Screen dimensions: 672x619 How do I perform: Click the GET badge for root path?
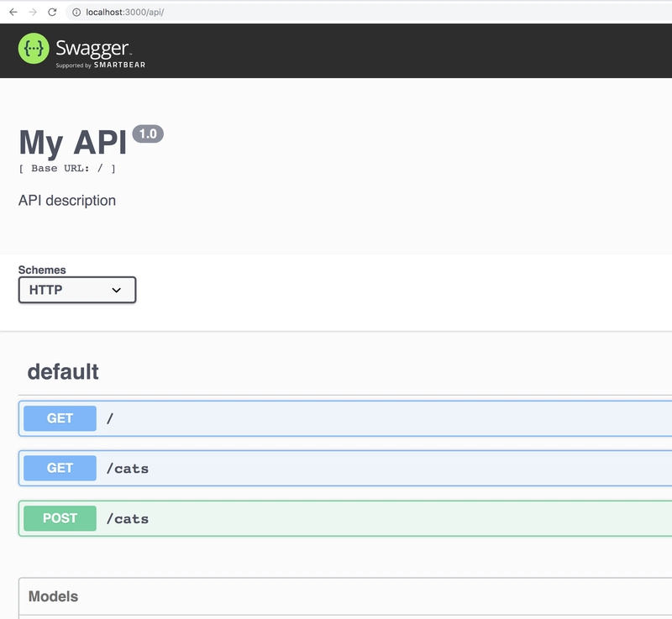pyautogui.click(x=60, y=418)
